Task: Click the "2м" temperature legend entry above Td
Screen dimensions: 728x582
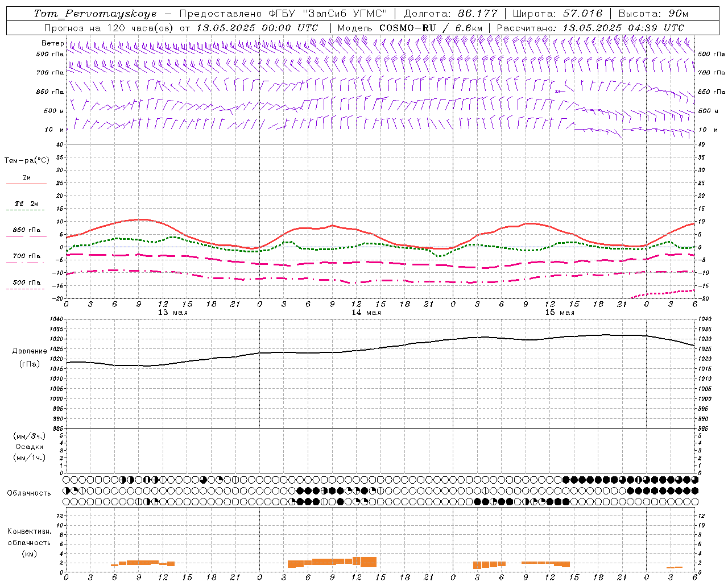Action: [27, 177]
